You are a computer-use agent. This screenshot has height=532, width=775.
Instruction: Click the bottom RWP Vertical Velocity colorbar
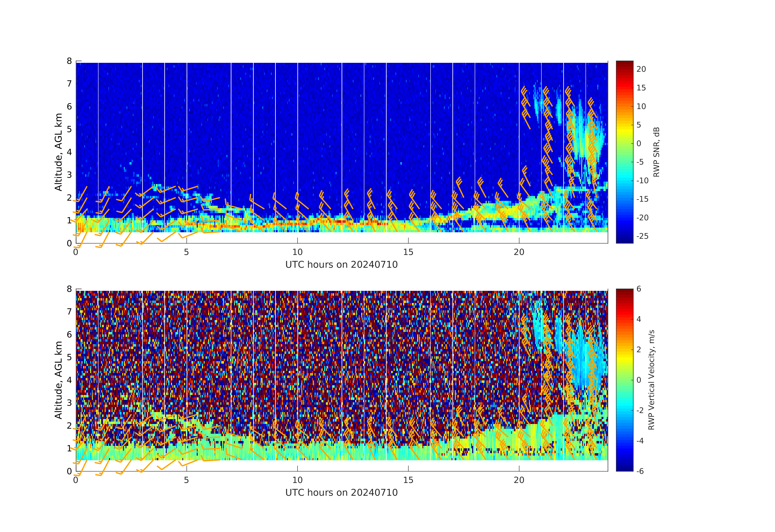624,380
